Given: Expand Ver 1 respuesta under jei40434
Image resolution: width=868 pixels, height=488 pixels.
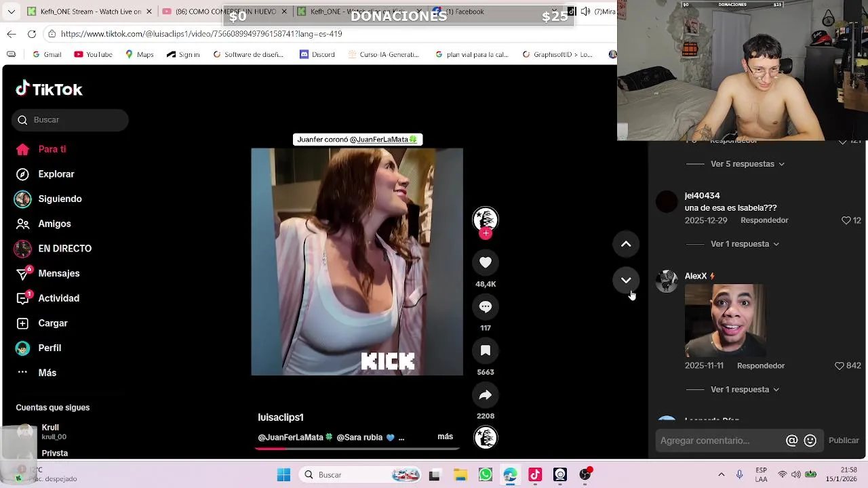Looking at the screenshot, I should (x=745, y=244).
